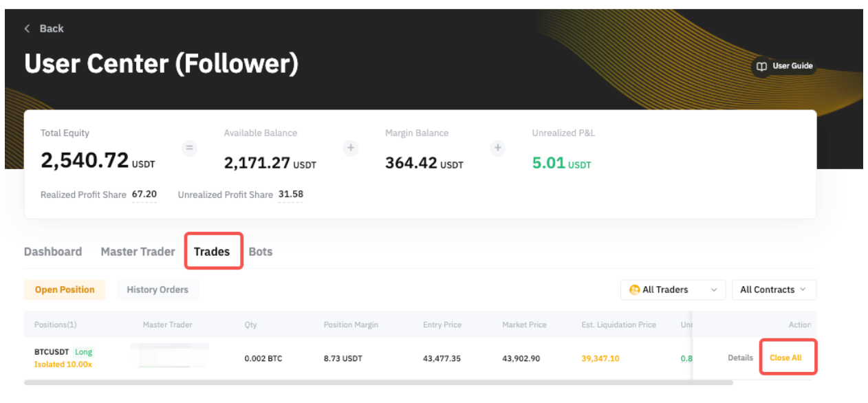
Task: Click Details for the BTCUSDT position
Action: (740, 358)
